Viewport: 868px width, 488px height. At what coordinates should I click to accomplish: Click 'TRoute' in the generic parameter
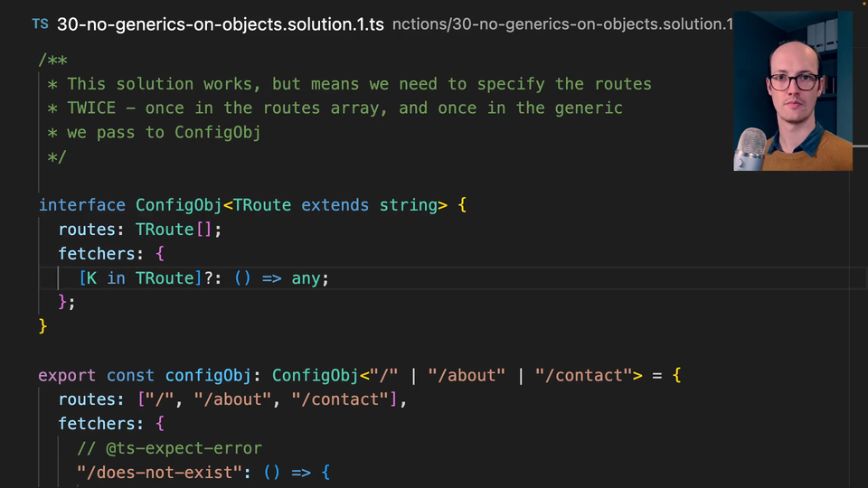pyautogui.click(x=262, y=205)
